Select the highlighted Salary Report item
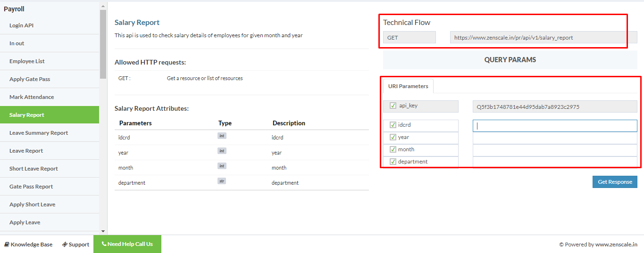Screen dimensions: 644x253 tap(50, 115)
